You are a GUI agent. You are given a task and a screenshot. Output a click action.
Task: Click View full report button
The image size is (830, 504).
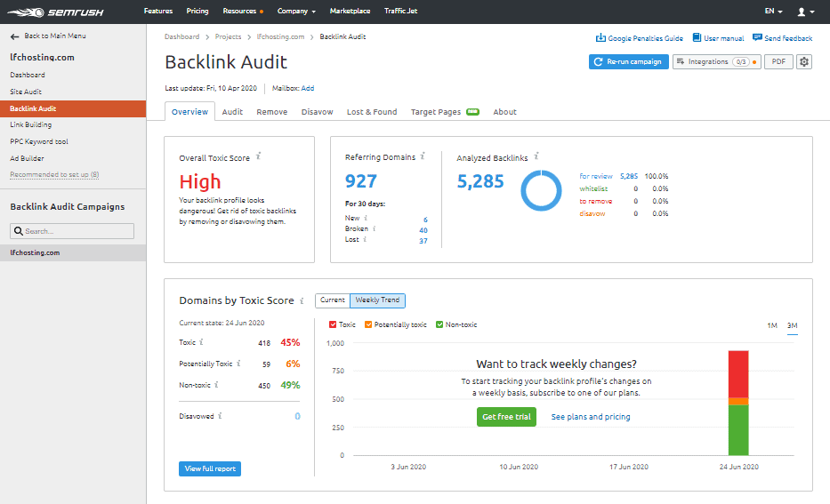[210, 468]
